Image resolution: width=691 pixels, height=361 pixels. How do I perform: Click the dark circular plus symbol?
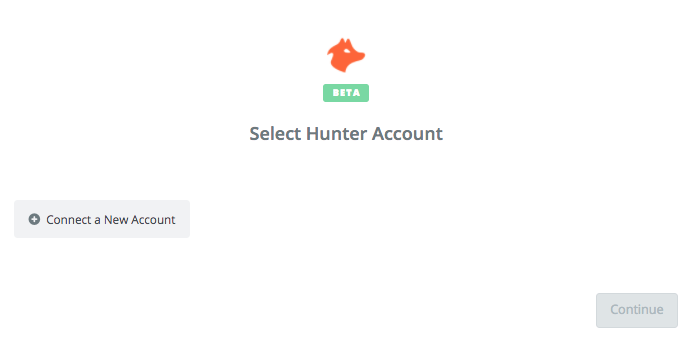pos(34,219)
